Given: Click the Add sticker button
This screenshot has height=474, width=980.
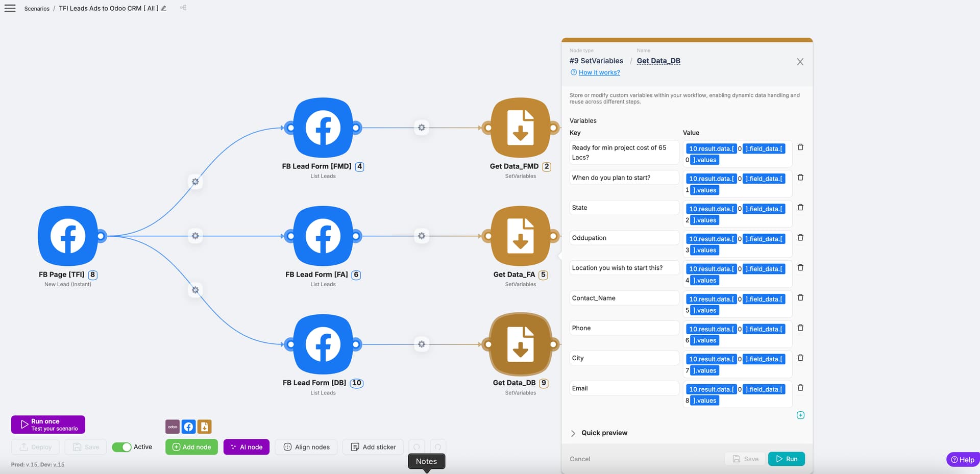Looking at the screenshot, I should pyautogui.click(x=373, y=447).
